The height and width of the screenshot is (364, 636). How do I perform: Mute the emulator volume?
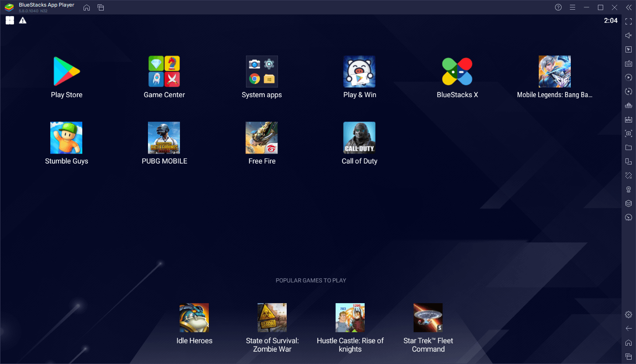(x=628, y=35)
